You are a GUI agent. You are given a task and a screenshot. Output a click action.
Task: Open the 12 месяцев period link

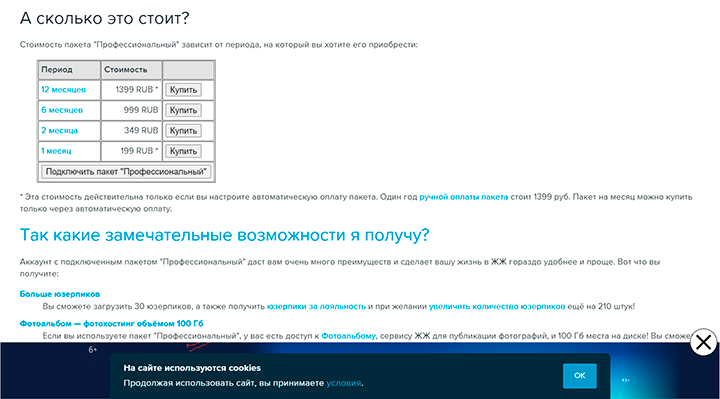tap(63, 90)
